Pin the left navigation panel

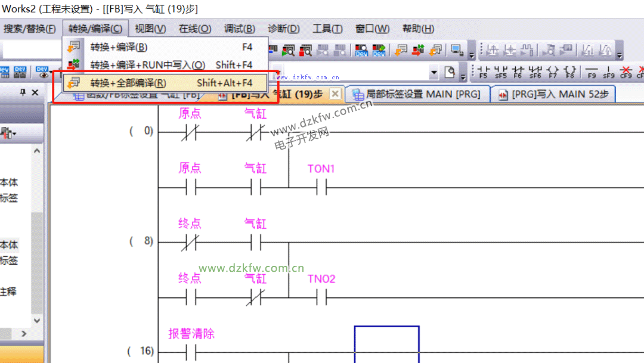click(23, 92)
